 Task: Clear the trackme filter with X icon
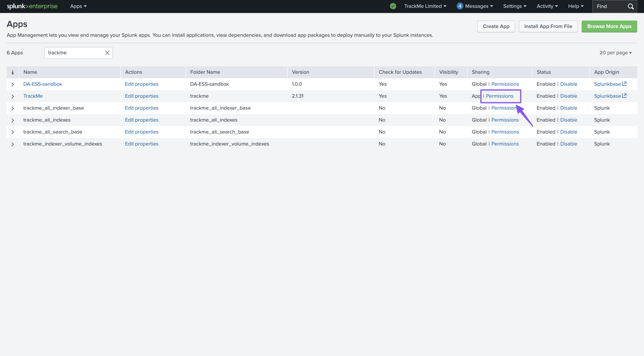(x=107, y=53)
